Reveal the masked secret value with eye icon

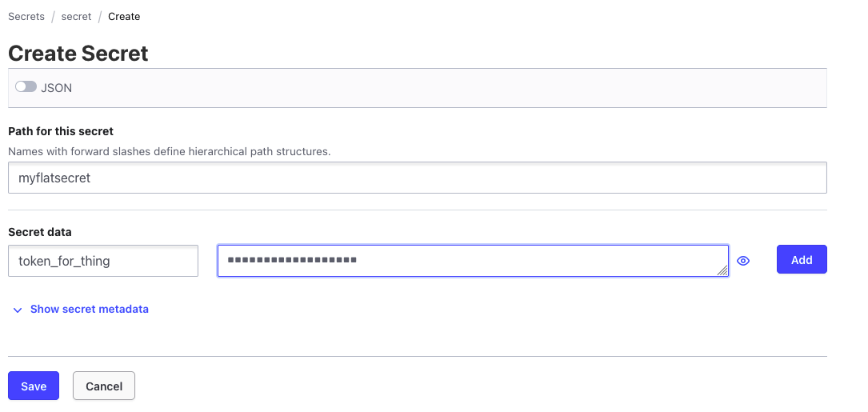click(743, 260)
